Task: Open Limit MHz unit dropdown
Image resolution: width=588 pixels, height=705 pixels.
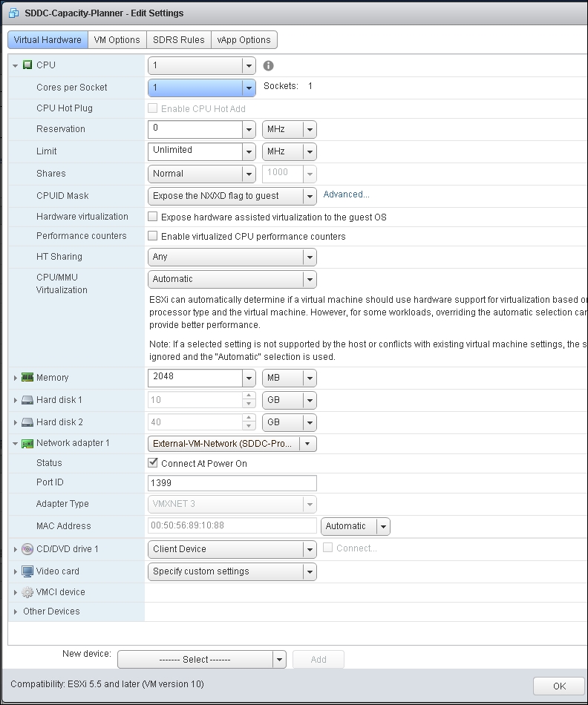Action: click(310, 152)
